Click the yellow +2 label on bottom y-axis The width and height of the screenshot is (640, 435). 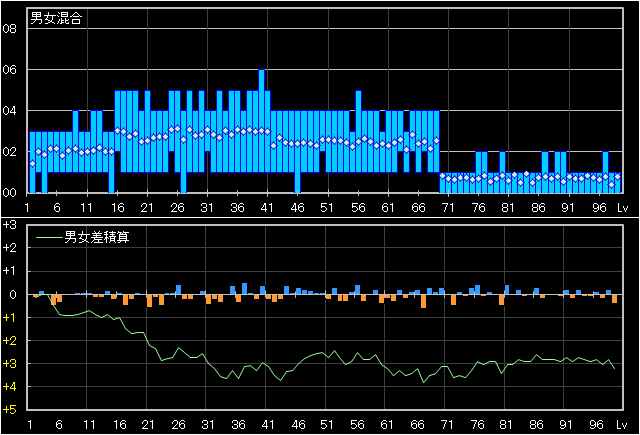(9, 340)
